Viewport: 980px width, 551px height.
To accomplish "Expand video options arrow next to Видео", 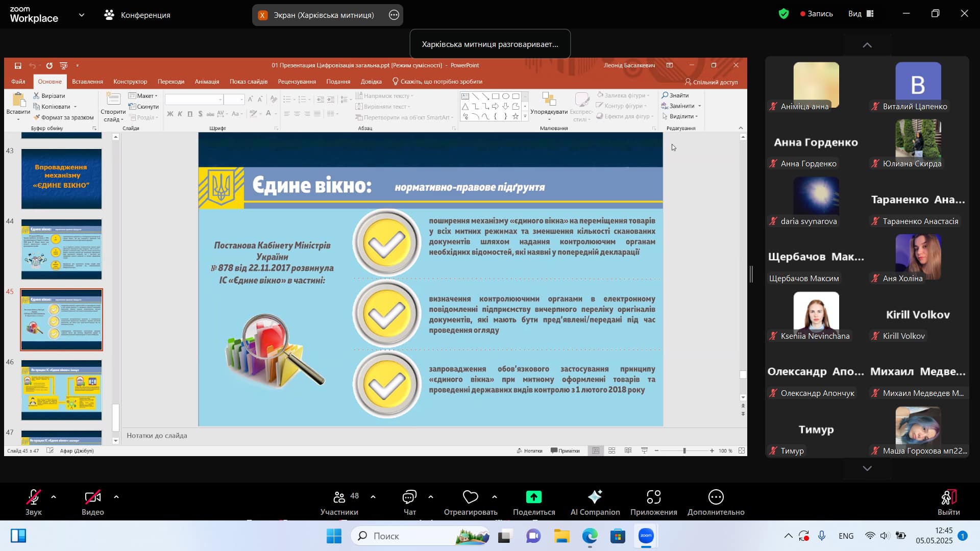I will click(116, 497).
